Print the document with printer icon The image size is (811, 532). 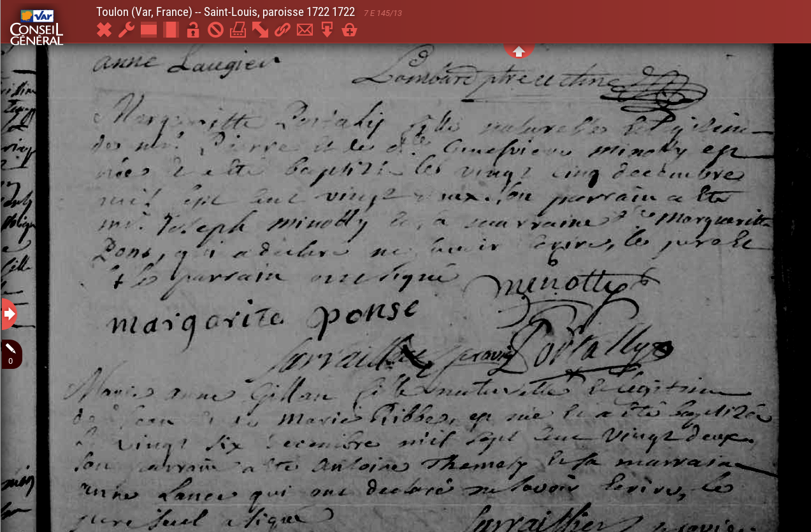(x=238, y=30)
